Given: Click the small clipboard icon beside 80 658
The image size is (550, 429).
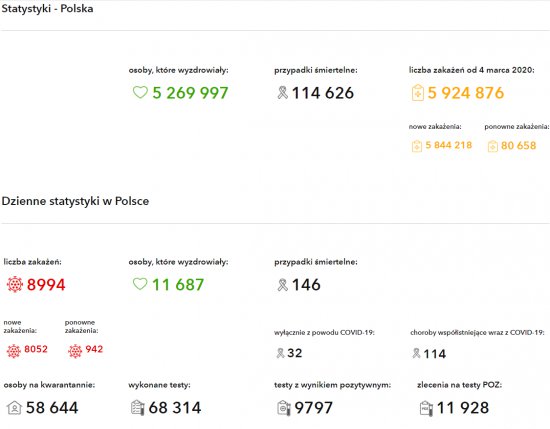Looking at the screenshot, I should pos(492,146).
